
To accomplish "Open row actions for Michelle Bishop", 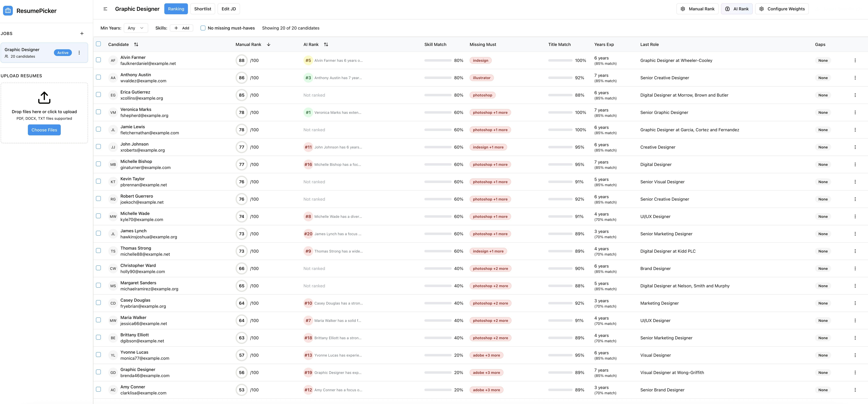I will pyautogui.click(x=855, y=165).
